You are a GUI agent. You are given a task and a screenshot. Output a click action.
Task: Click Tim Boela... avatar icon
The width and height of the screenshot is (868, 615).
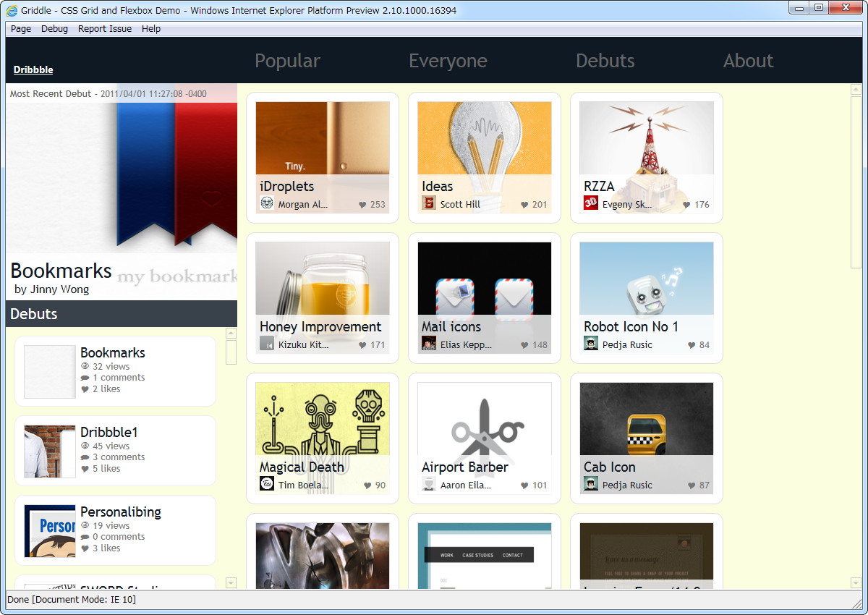pos(267,484)
